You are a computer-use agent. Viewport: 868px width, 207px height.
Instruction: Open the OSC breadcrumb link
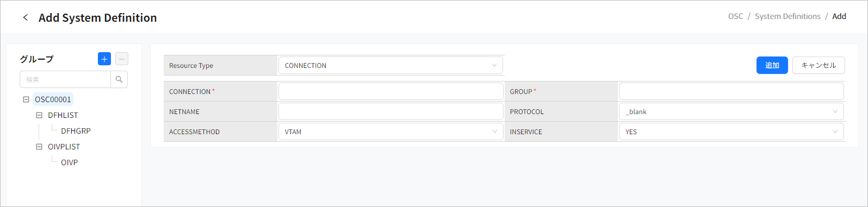click(735, 16)
